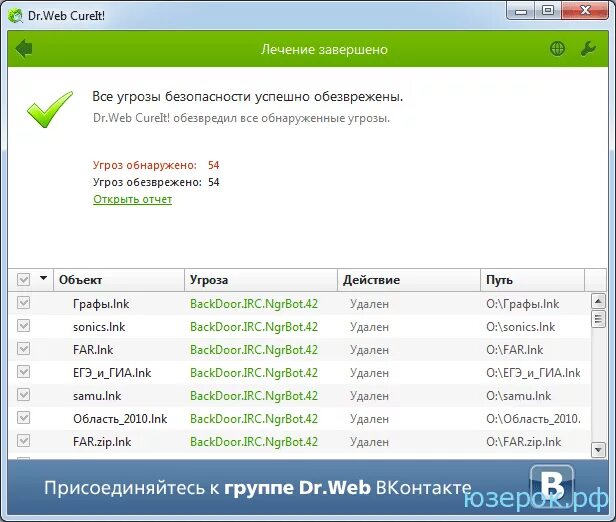Select the sonics.lnk object name
This screenshot has width=616, height=522.
tap(99, 327)
